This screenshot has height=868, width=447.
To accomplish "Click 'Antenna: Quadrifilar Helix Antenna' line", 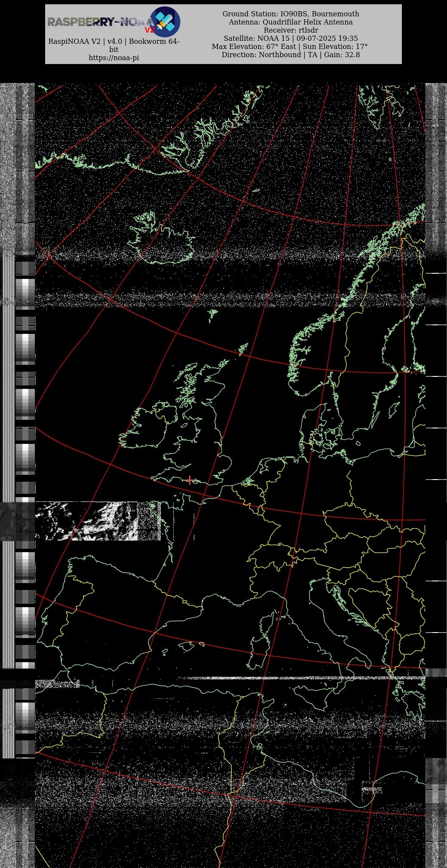I will click(x=291, y=22).
